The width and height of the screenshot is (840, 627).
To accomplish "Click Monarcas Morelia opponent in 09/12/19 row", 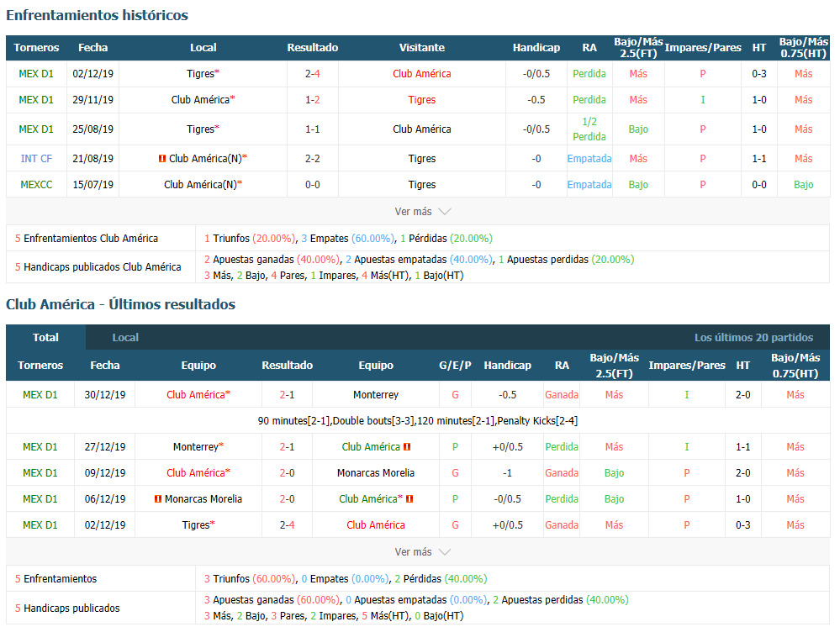I will (x=376, y=473).
